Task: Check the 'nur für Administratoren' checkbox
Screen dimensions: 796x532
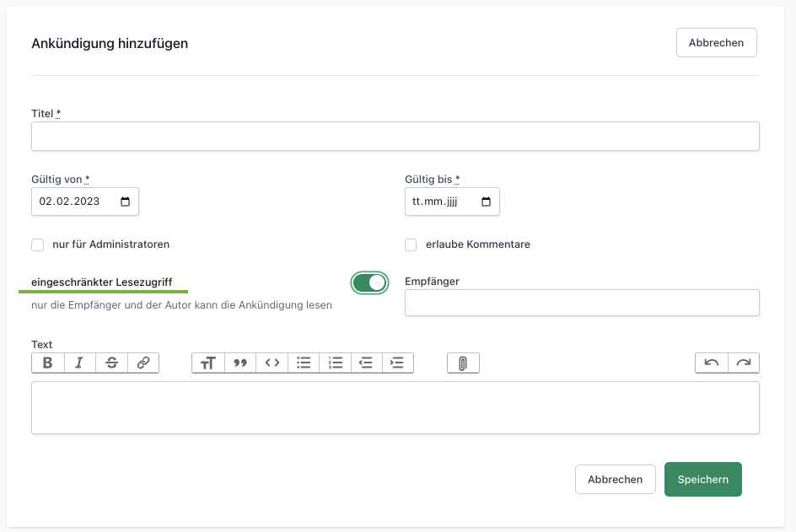Action: point(38,245)
